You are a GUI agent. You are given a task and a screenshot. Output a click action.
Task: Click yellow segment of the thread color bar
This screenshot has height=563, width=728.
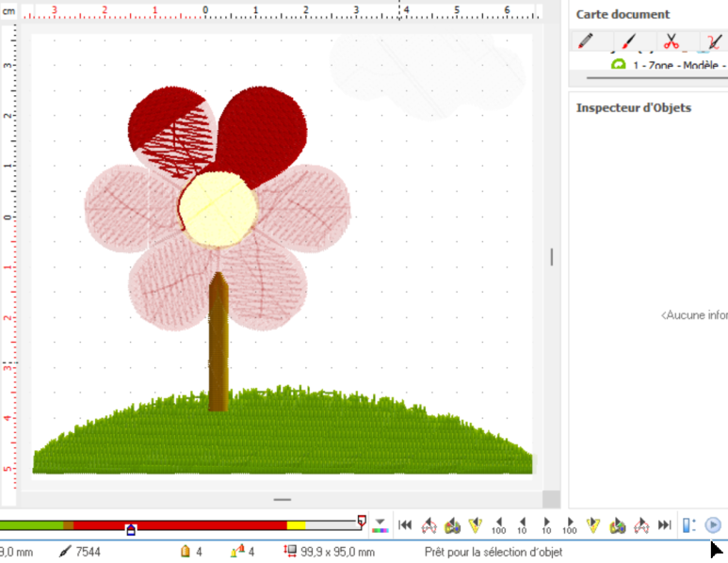(297, 525)
